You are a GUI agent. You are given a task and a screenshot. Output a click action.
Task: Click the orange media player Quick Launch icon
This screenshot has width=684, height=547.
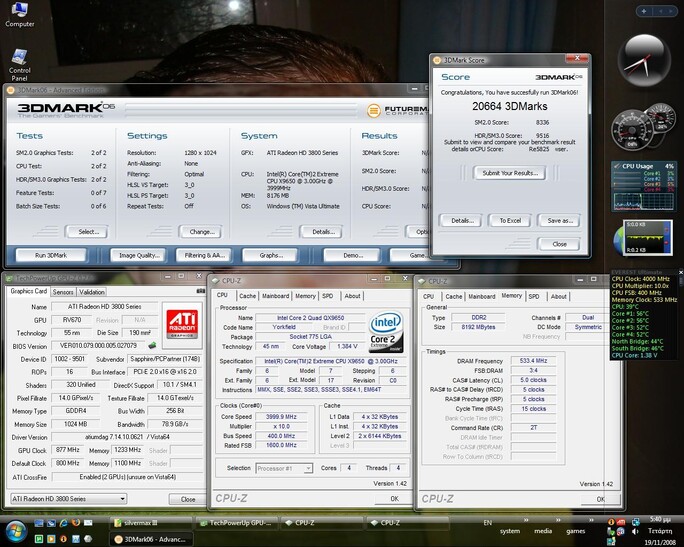(x=51, y=539)
